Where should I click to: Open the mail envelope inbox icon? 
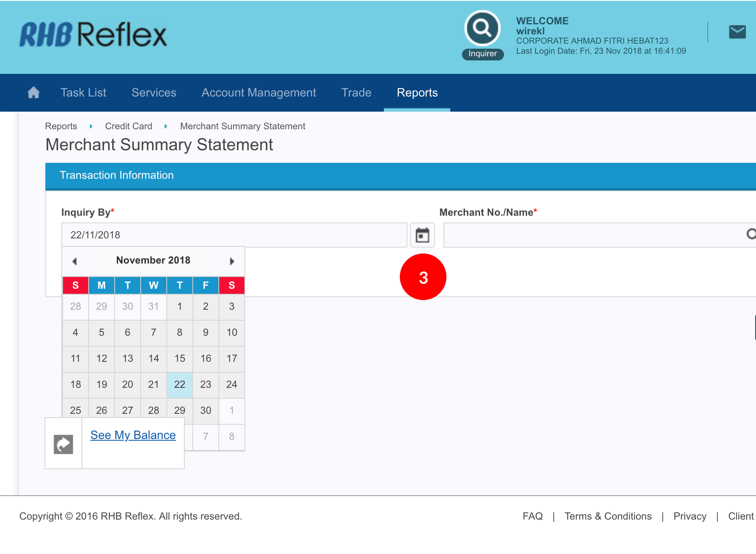pos(737,32)
